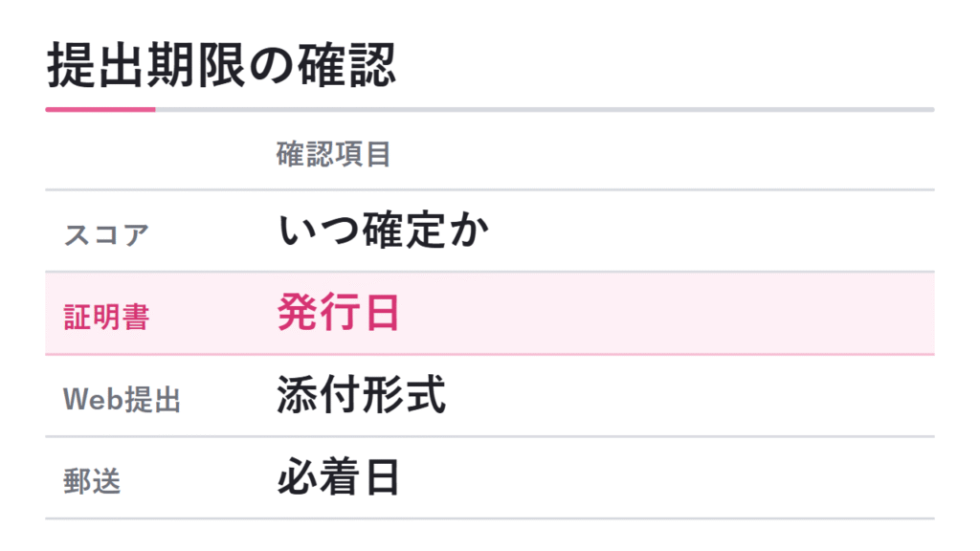Select the Web提出 row label
The image size is (980, 551).
[122, 399]
